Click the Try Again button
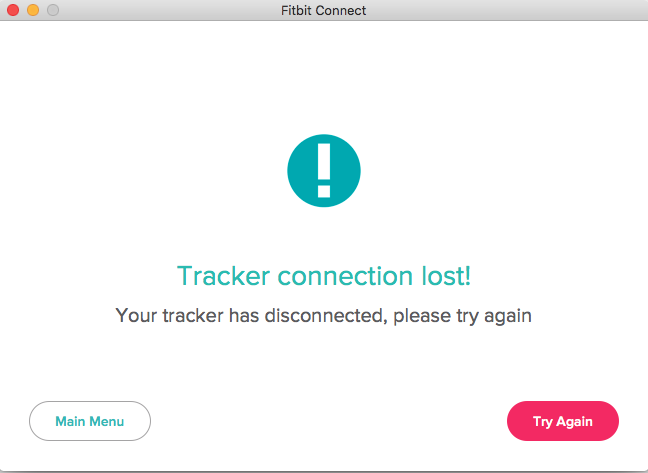648x473 pixels. [563, 421]
